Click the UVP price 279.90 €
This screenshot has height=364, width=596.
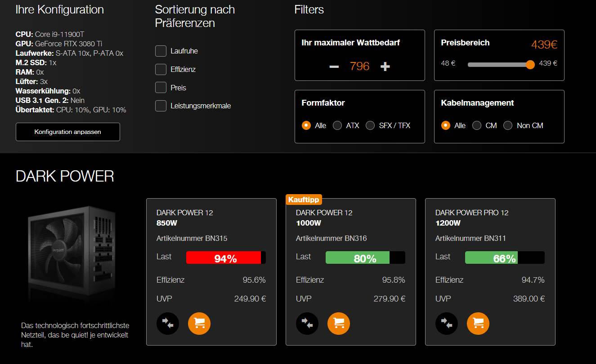[x=390, y=299]
